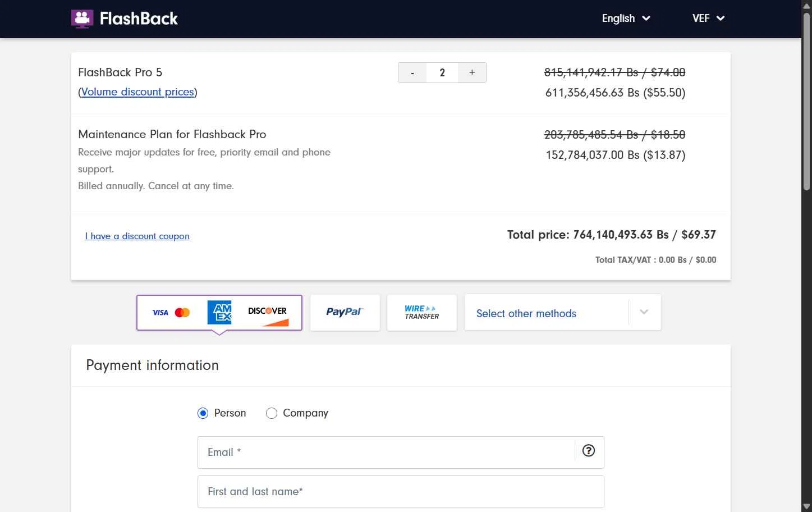Open the Volume discount prices link
812x512 pixels.
click(x=137, y=92)
